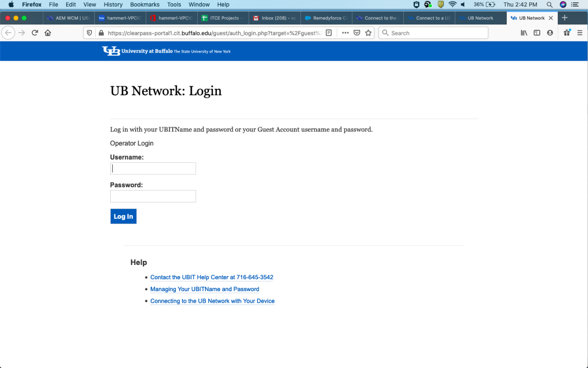Open the Firefox Library icon
The width and height of the screenshot is (588, 368).
(523, 33)
